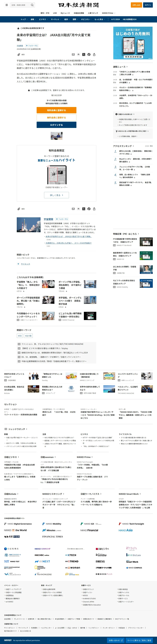Click the X icon below the 有料会員限定 box
Viewport: 157px width, 644px height.
tap(84, 209)
